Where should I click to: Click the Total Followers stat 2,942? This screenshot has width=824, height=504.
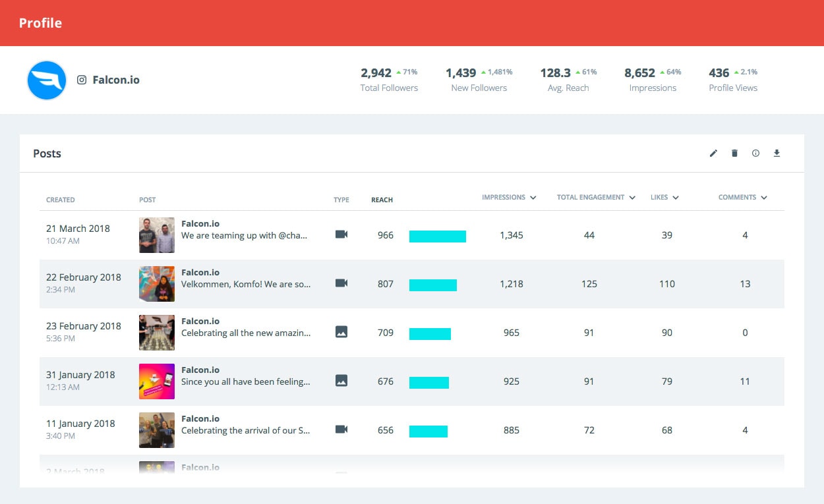[389, 79]
